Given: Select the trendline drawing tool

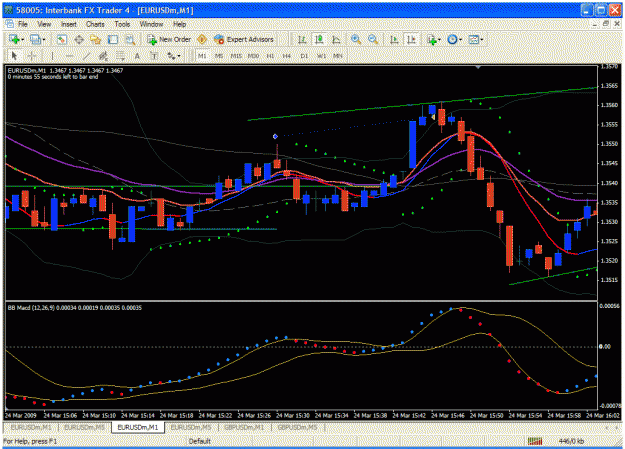Looking at the screenshot, I should pyautogui.click(x=86, y=56).
